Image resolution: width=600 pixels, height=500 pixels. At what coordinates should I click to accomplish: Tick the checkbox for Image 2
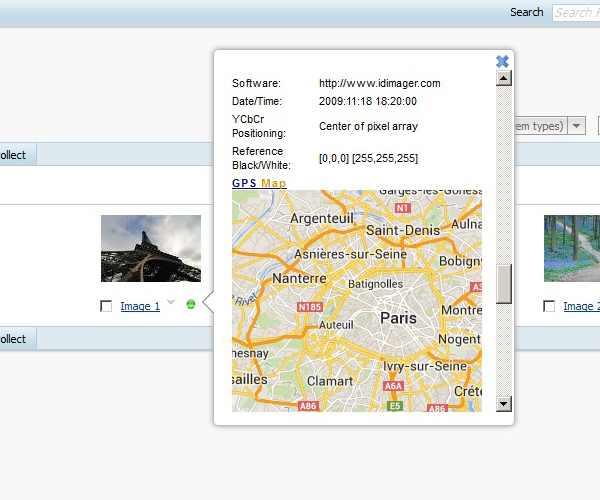[549, 306]
